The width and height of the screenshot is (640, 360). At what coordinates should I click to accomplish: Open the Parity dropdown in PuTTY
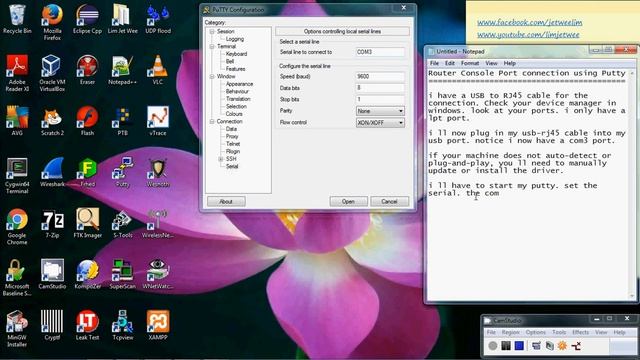pyautogui.click(x=380, y=111)
